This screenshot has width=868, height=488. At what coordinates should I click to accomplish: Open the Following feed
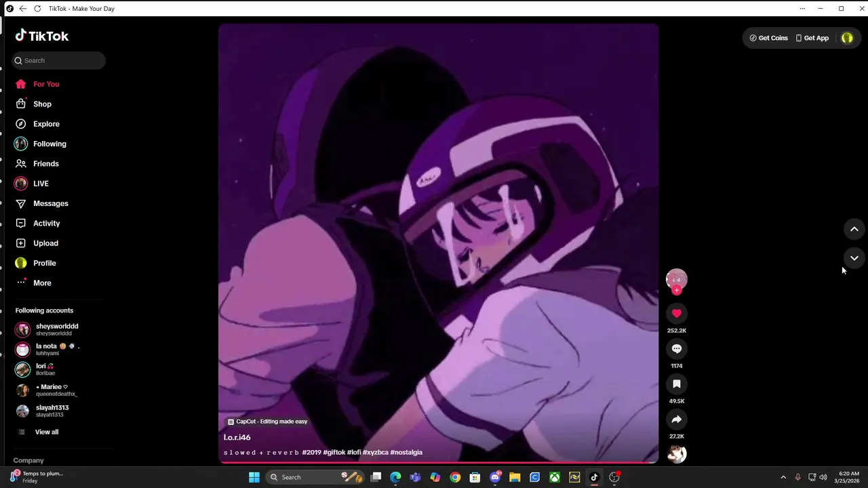[50, 144]
